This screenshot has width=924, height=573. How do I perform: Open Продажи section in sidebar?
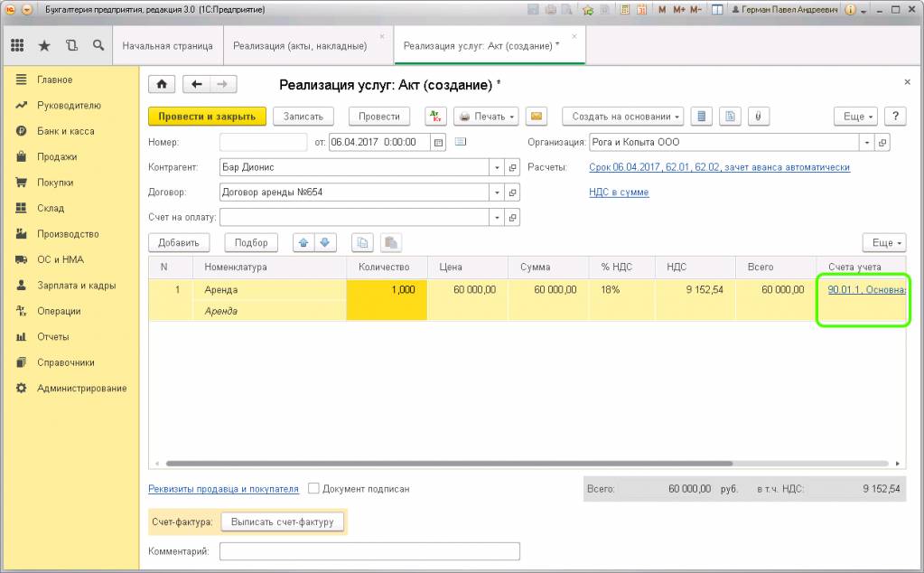click(57, 157)
